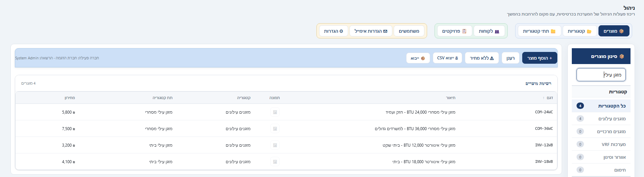Open the פרויקטים (Projects) tab
Screen dimensions: 644x177
point(454,31)
